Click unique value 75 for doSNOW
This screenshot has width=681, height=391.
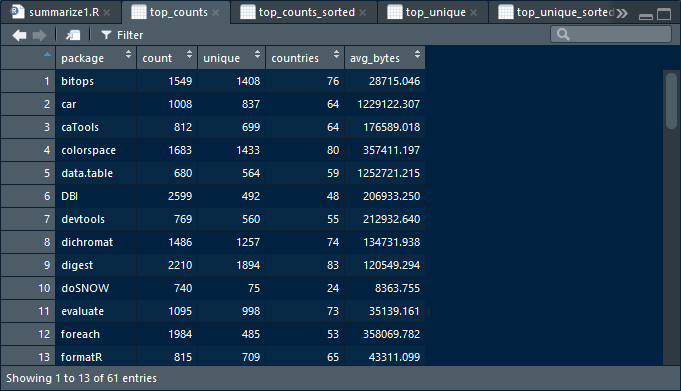pyautogui.click(x=254, y=288)
